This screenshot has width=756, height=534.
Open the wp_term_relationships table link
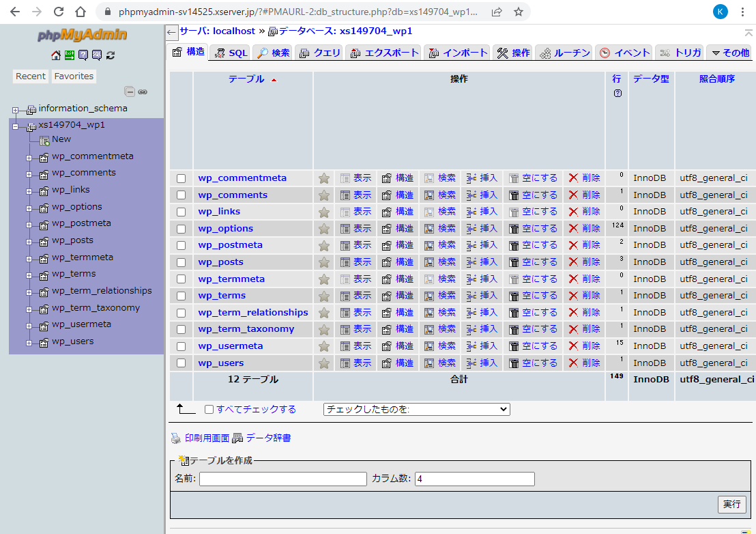253,312
